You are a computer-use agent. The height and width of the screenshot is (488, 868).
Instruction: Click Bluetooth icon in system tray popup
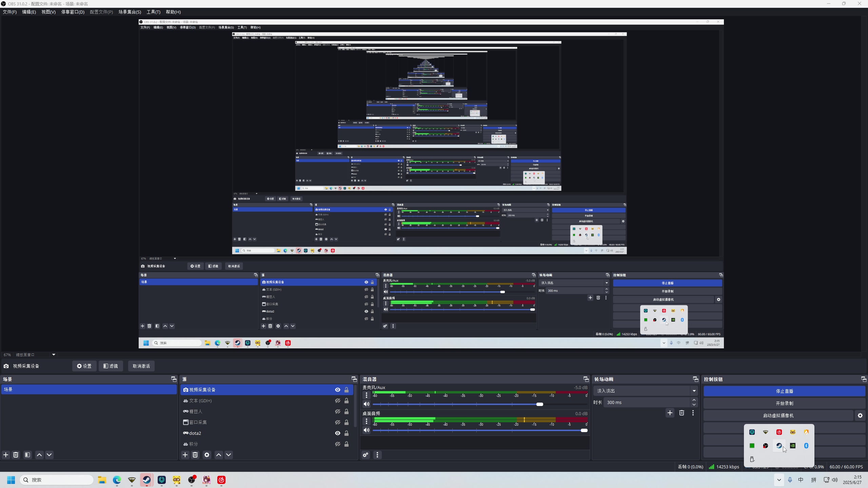click(806, 446)
